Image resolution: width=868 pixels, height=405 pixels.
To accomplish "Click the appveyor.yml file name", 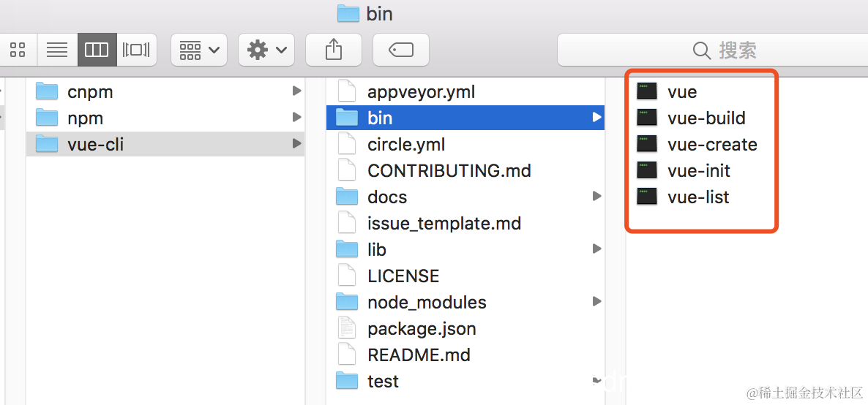I will tap(422, 92).
